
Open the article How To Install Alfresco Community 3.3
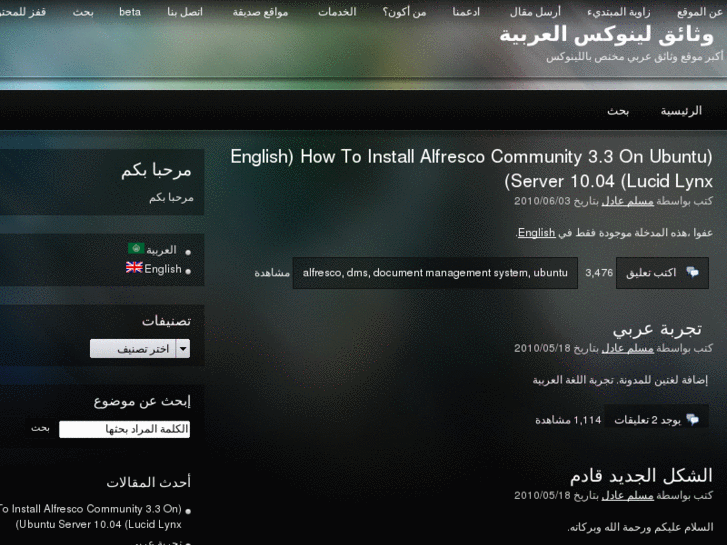point(472,169)
